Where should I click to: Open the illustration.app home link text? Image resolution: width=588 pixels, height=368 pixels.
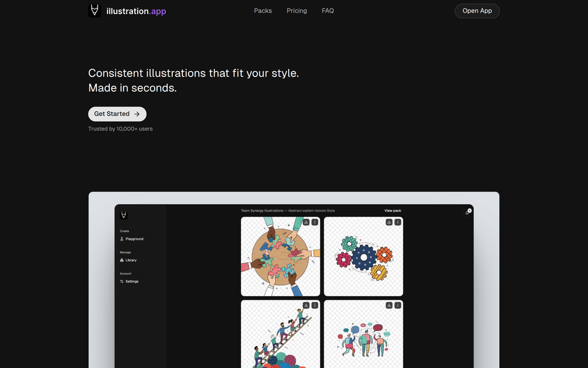pyautogui.click(x=136, y=11)
